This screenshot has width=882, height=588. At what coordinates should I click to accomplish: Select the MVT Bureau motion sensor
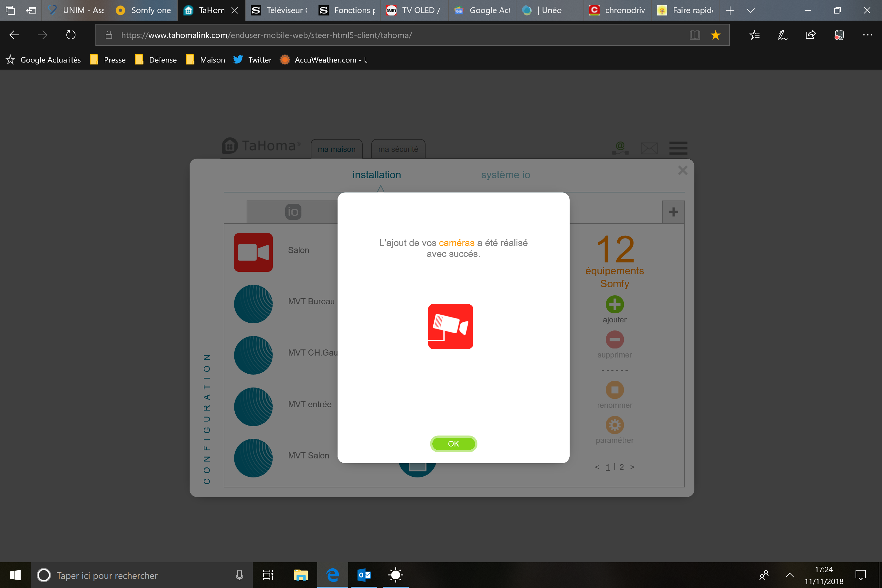tap(253, 304)
